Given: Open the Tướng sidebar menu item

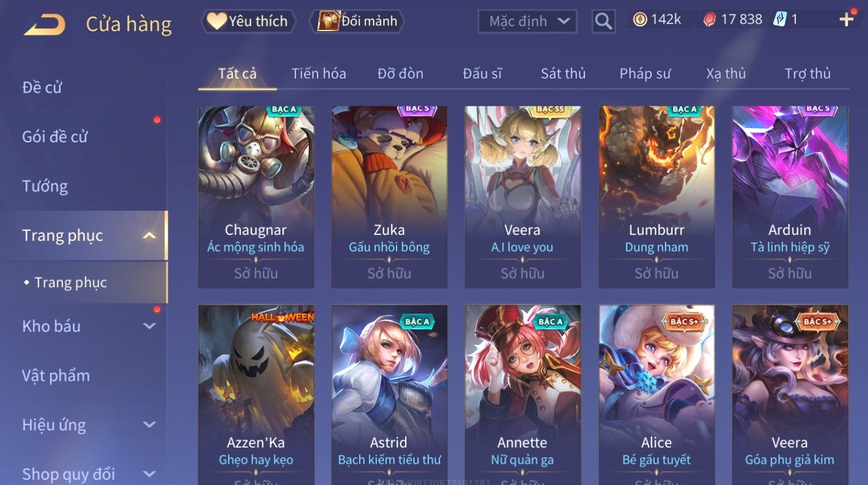Looking at the screenshot, I should [x=45, y=186].
